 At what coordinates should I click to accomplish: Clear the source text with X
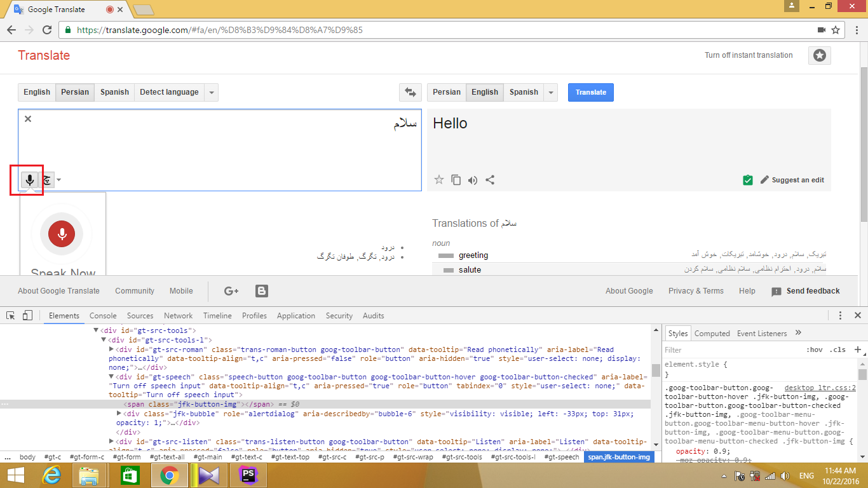point(28,119)
